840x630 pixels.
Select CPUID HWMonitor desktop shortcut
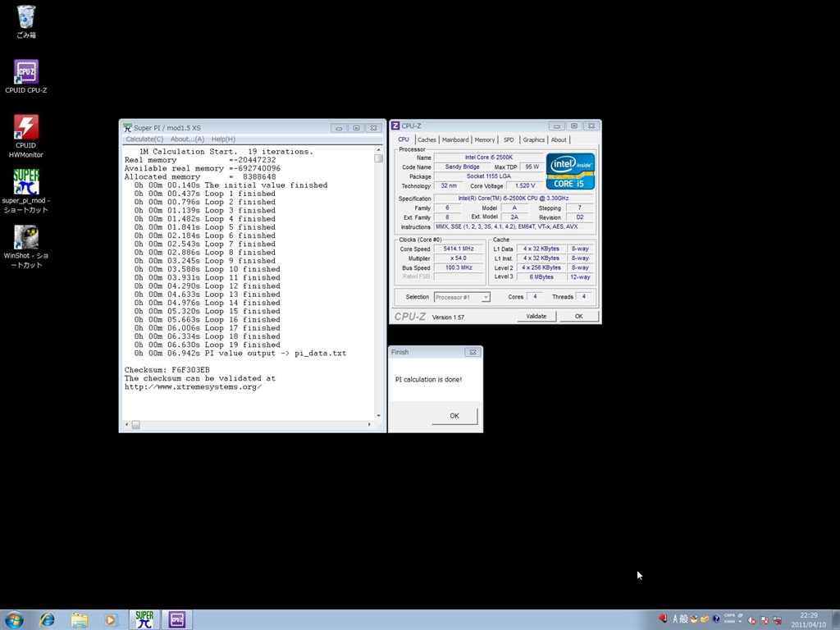pos(25,136)
